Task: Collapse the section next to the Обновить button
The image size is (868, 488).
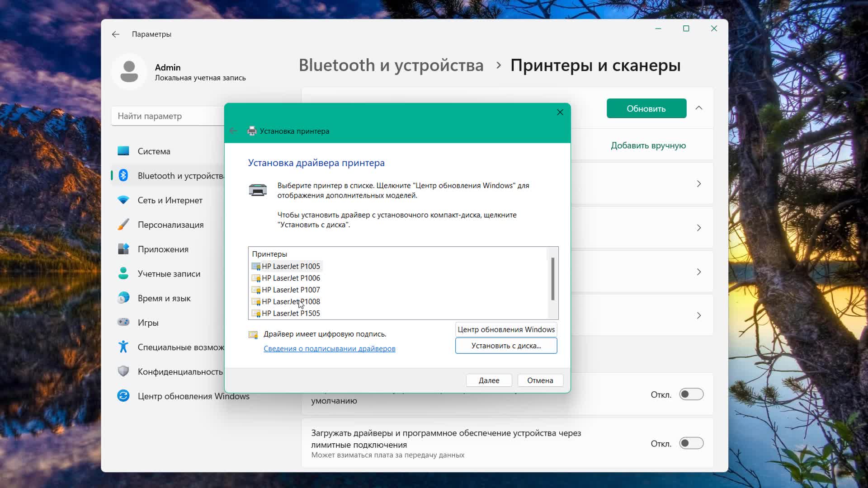Action: 699,108
